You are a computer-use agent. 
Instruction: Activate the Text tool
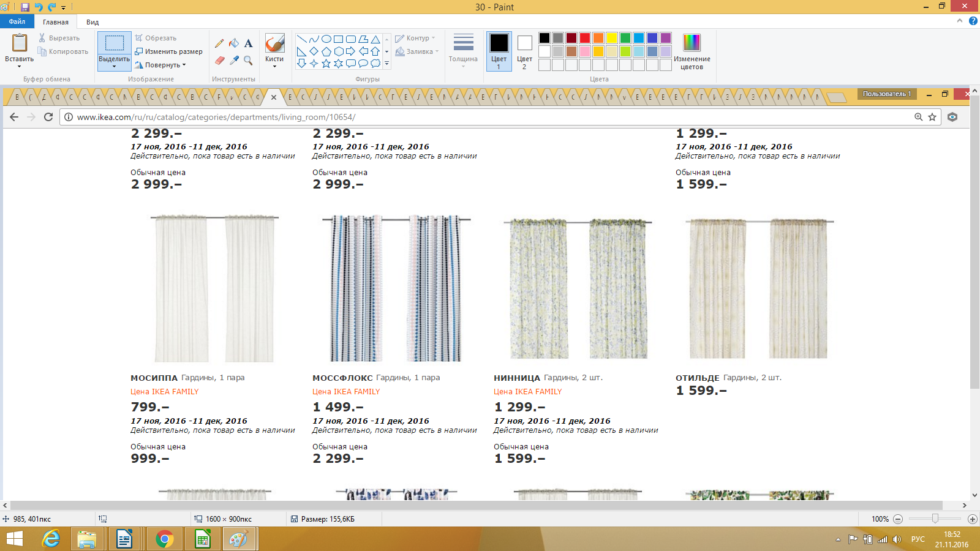pyautogui.click(x=248, y=43)
